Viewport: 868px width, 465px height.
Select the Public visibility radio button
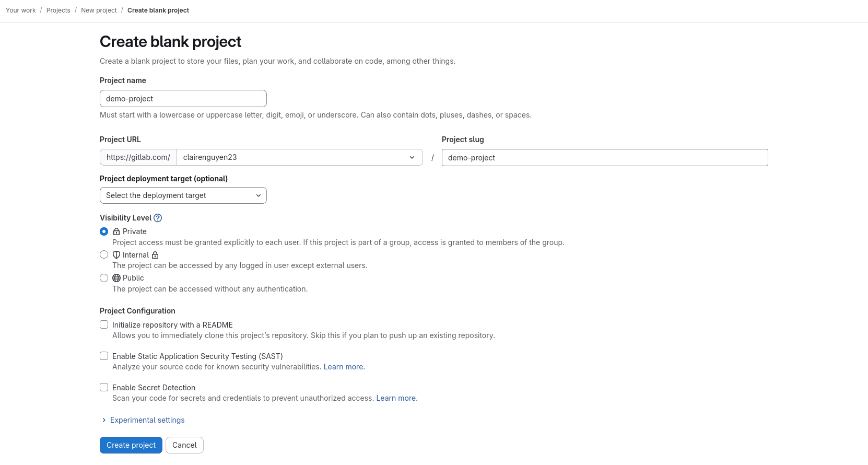(104, 278)
